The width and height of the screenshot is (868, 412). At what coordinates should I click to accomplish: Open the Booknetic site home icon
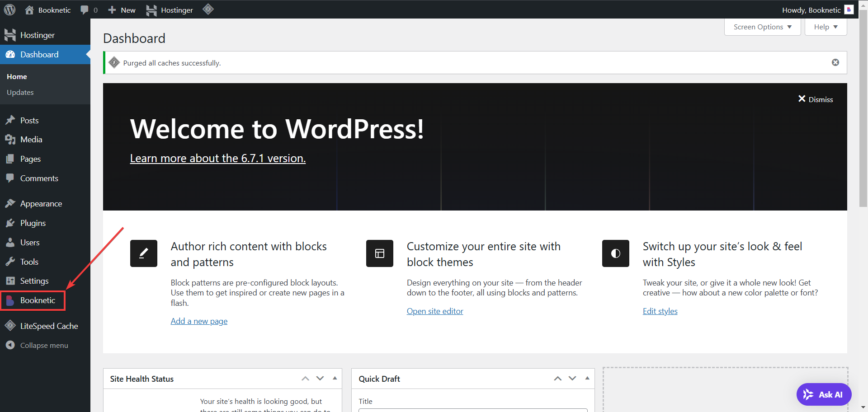pyautogui.click(x=29, y=9)
